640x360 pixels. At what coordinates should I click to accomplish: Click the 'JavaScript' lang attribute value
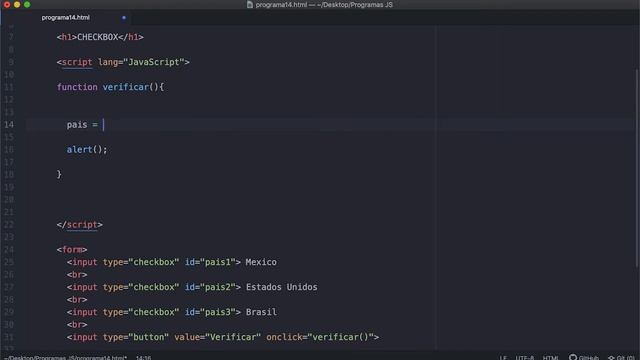click(x=154, y=62)
